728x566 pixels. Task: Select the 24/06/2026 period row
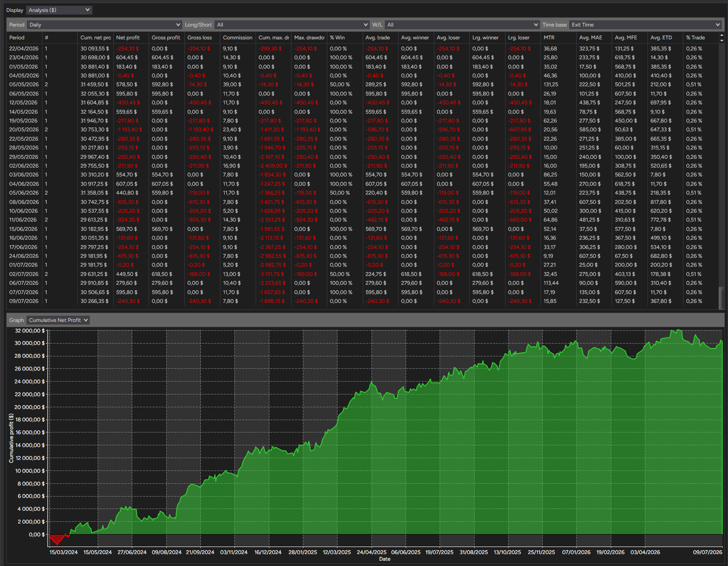click(x=363, y=256)
